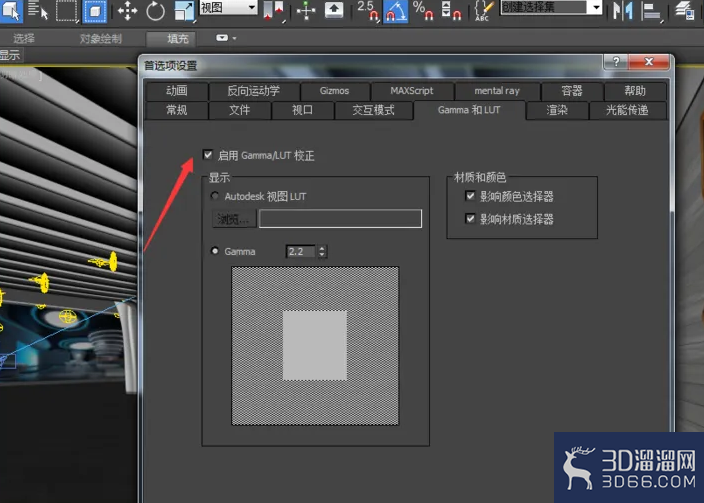Toggle Select and Manipulate tool
Image resolution: width=704 pixels, height=503 pixels.
(x=306, y=10)
